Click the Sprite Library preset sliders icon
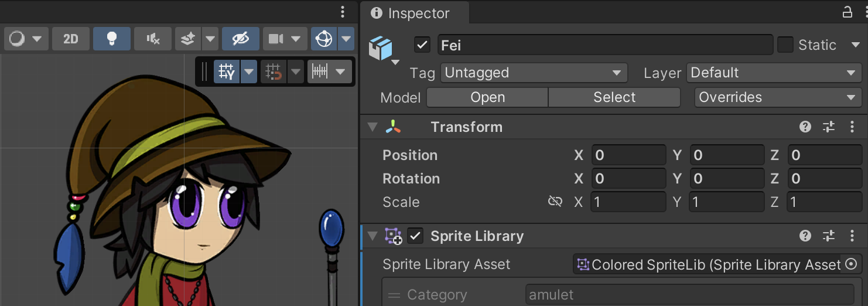 (x=829, y=236)
